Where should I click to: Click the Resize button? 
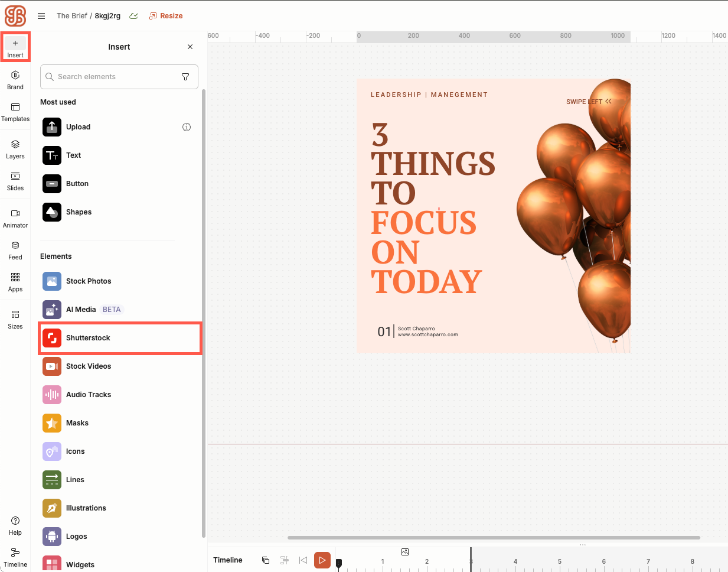click(x=166, y=16)
